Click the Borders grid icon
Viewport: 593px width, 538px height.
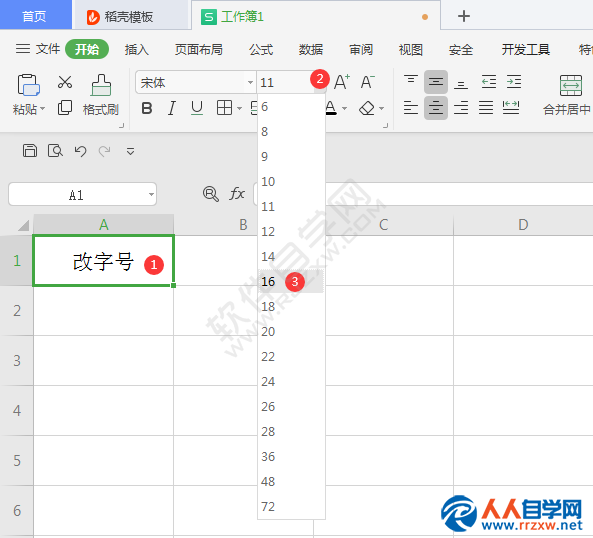pos(224,108)
